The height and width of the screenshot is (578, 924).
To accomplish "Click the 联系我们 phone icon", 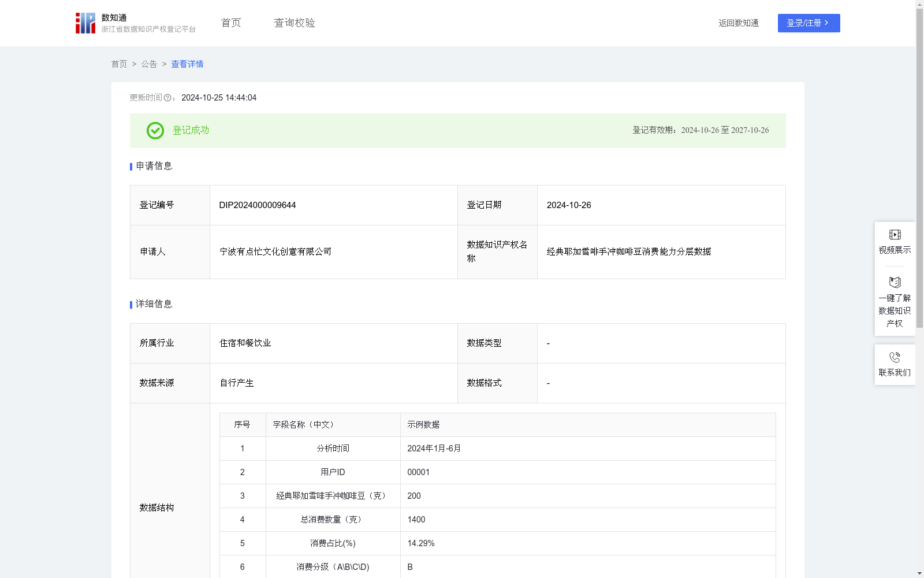I will pos(895,357).
